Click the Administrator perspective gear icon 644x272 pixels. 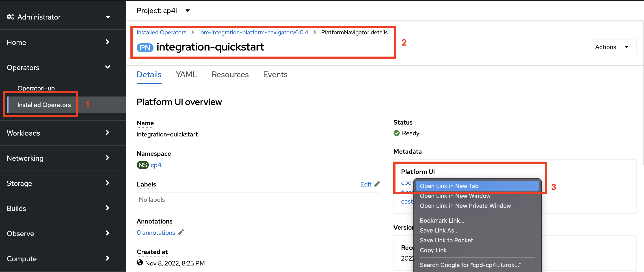pyautogui.click(x=10, y=17)
